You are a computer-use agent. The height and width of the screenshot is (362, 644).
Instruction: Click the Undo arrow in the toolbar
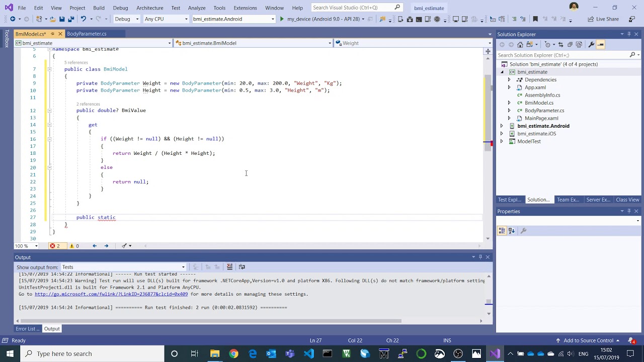click(84, 19)
